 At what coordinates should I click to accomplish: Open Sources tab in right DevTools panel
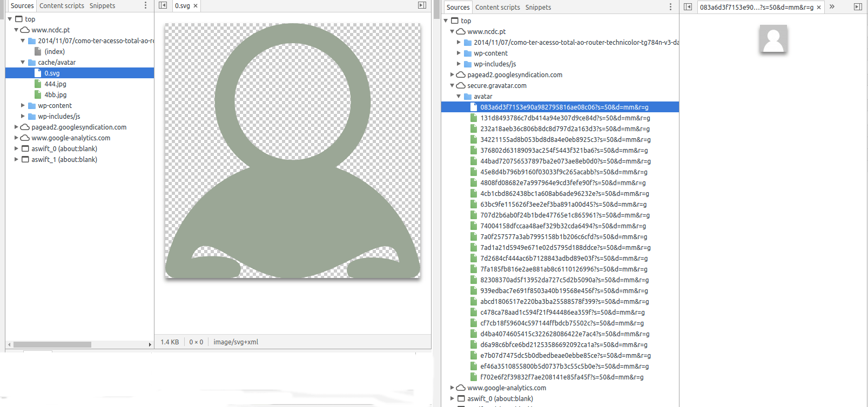[x=458, y=8]
